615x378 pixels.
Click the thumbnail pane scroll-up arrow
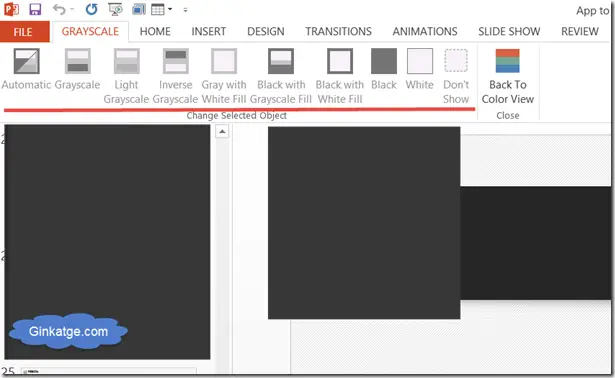[222, 131]
